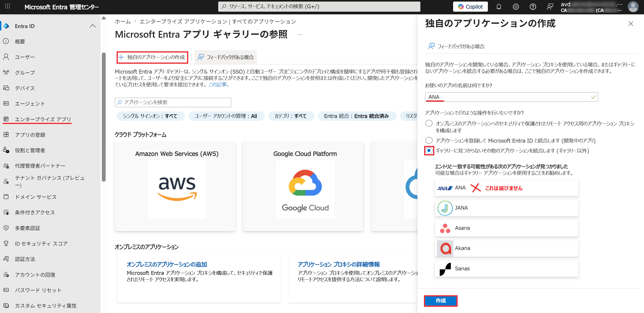Select the Akana gallery suggestion
The height and width of the screenshot is (313, 644).
(506, 249)
